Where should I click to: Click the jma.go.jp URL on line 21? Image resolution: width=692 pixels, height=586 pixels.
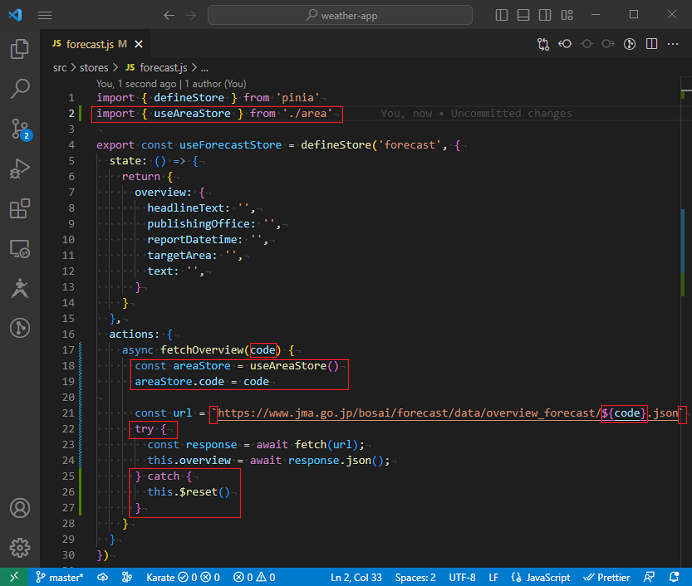(448, 413)
